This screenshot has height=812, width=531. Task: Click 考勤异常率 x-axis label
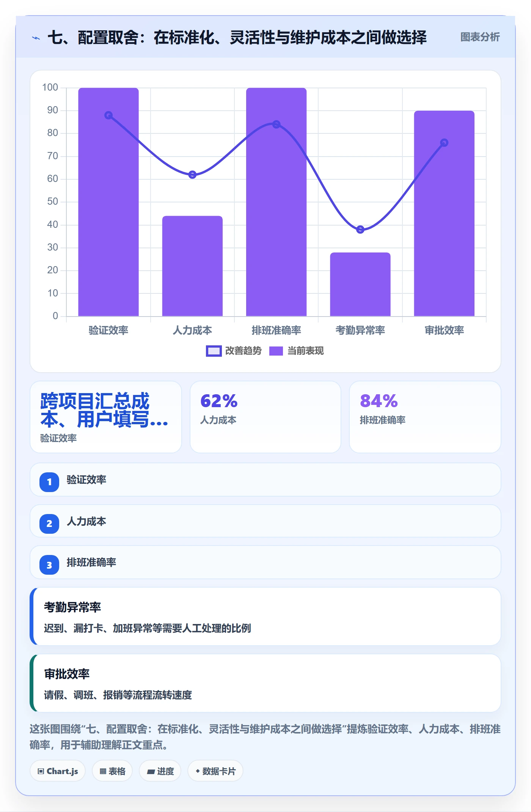click(360, 330)
